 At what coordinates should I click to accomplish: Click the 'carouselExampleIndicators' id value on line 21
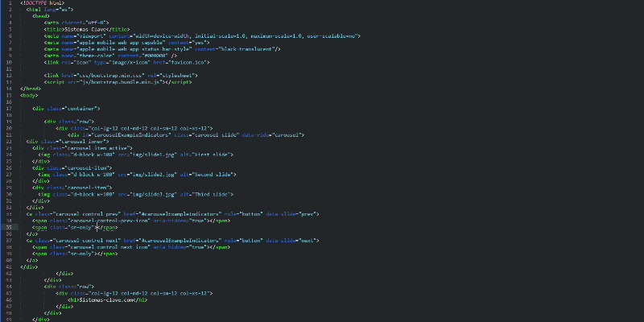(131, 134)
